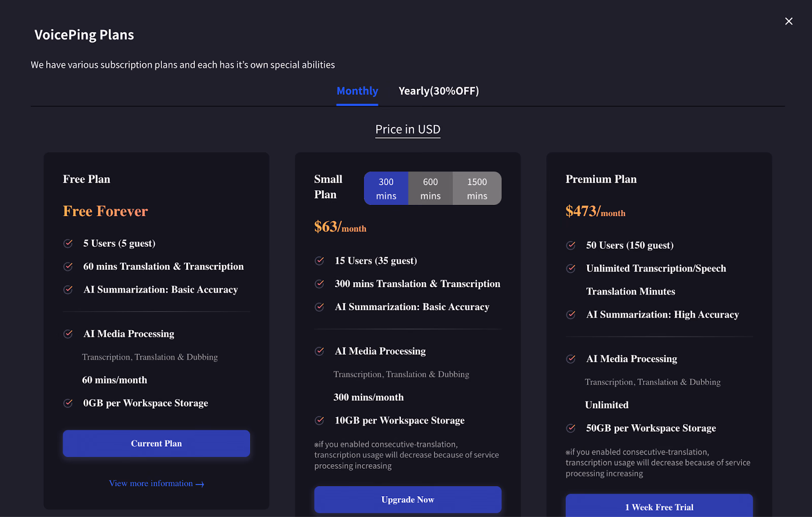
Task: Click checkmark beside Small Plan AI Media Processing
Action: click(x=320, y=351)
